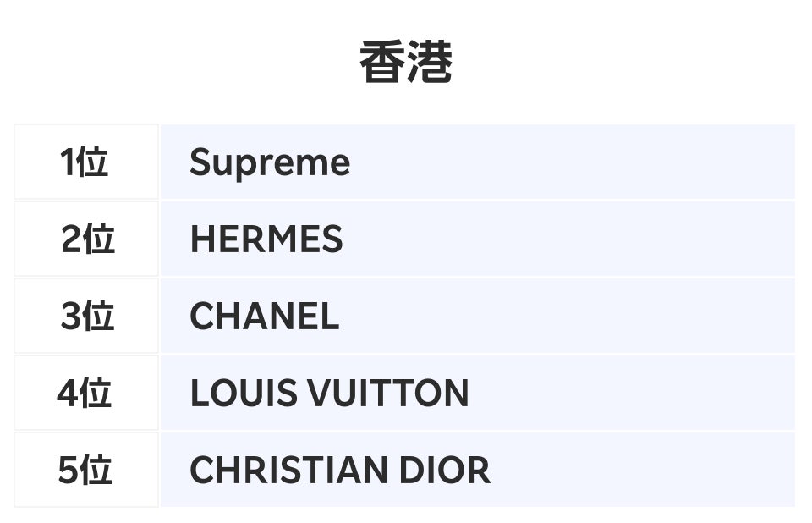Screen dimensions: 812x523
Task: Click empty blue area right of Supreme
Action: [x=575, y=162]
